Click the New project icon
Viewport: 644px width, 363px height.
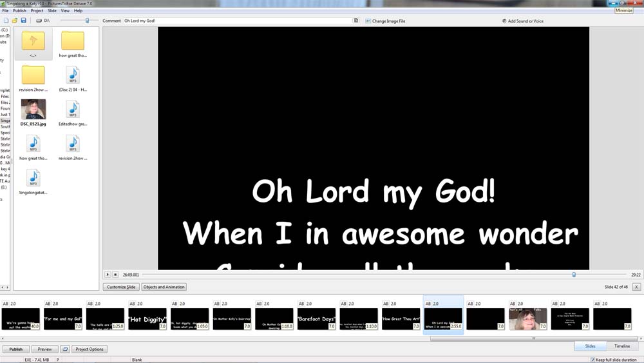(x=6, y=21)
